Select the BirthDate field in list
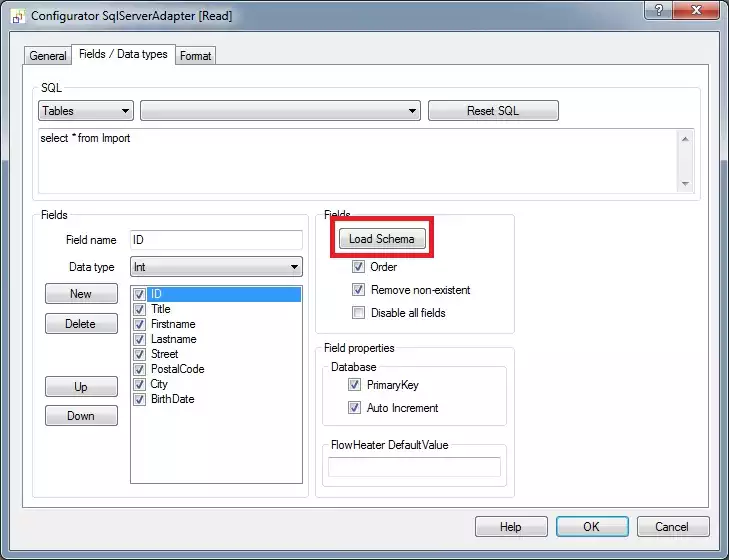Viewport: 729px width, 560px height. click(x=172, y=399)
